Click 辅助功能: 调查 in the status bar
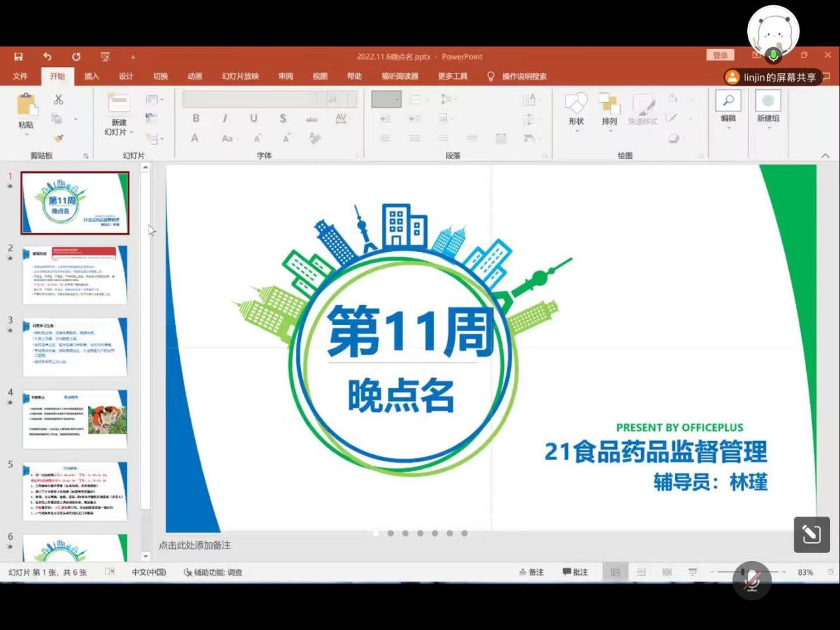 (213, 572)
